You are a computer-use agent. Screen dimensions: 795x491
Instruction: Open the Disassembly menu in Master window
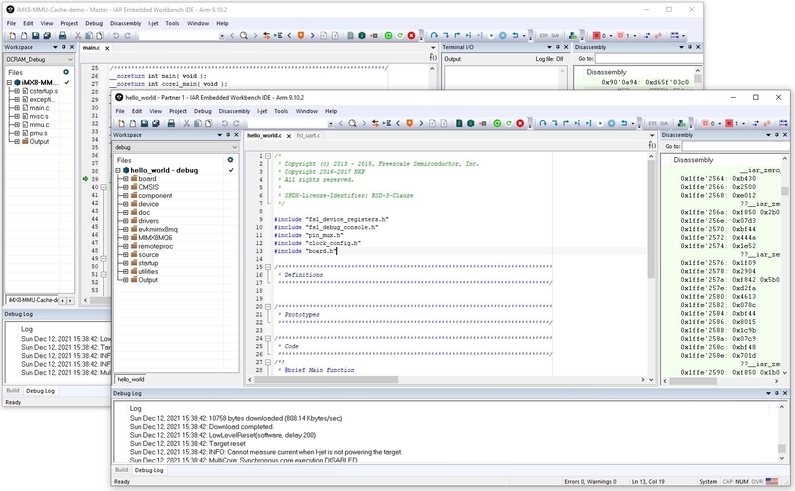125,23
